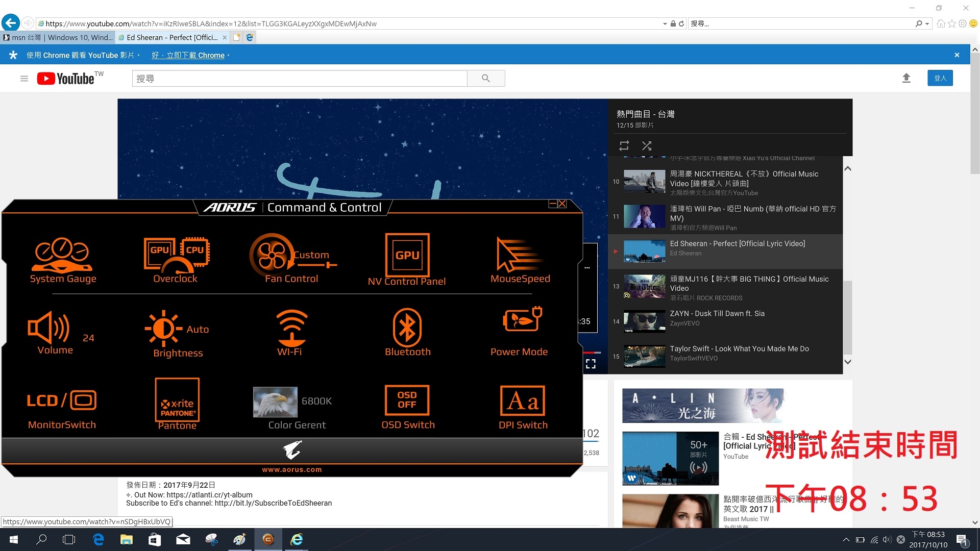Viewport: 980px width, 551px height.
Task: Open browser settings gear
Action: [963, 23]
